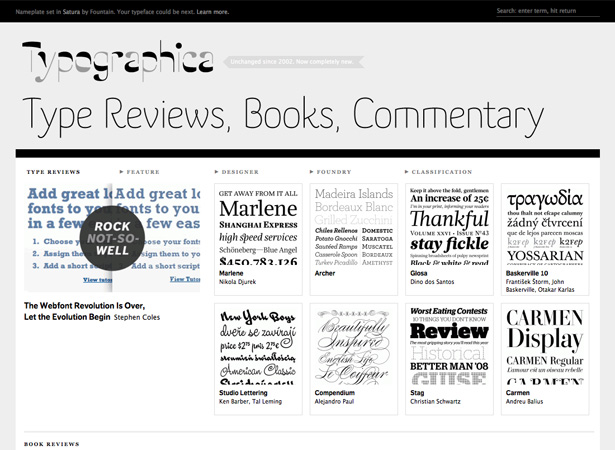The width and height of the screenshot is (615, 450).
Task: Open the Glosa review title
Action: coord(418,273)
